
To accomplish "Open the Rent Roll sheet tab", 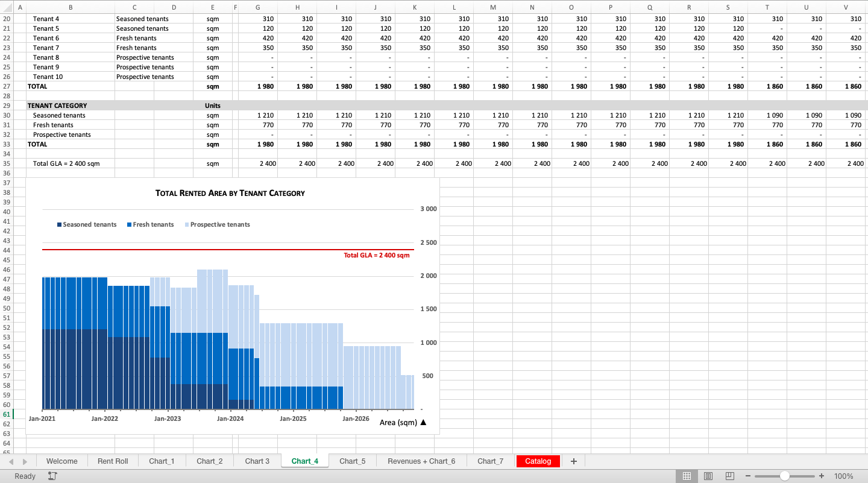I will pyautogui.click(x=113, y=461).
